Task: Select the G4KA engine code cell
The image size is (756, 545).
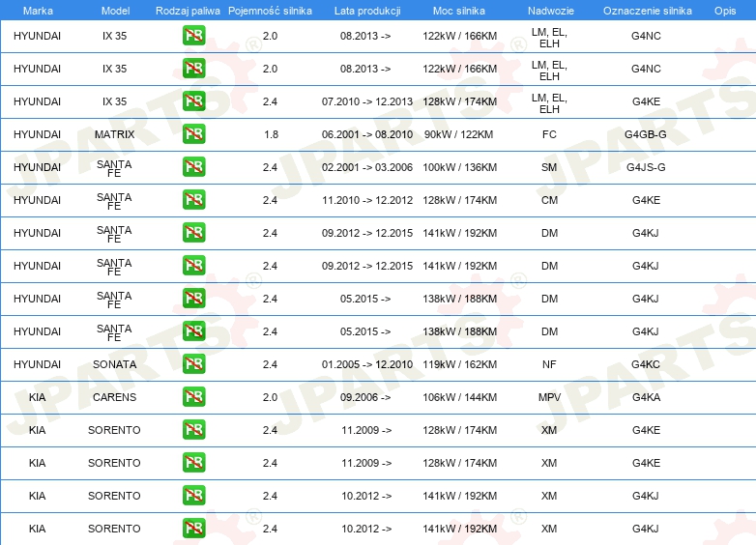Action: coord(646,397)
